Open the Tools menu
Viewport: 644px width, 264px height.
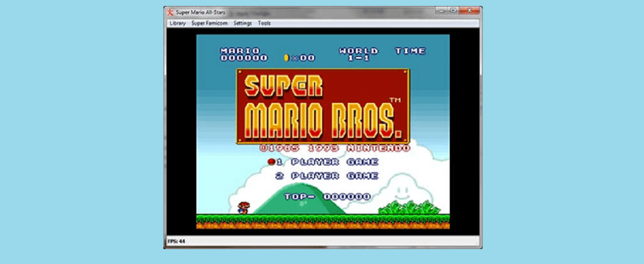264,23
